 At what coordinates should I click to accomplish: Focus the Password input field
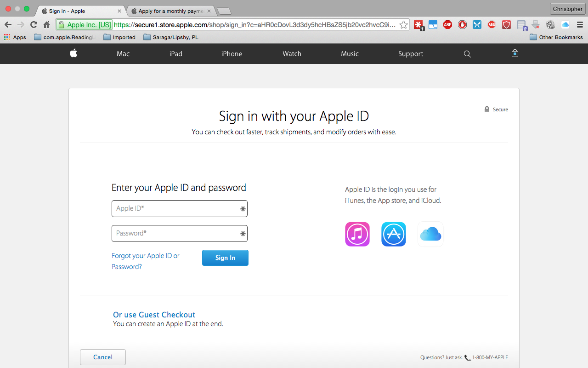point(180,233)
